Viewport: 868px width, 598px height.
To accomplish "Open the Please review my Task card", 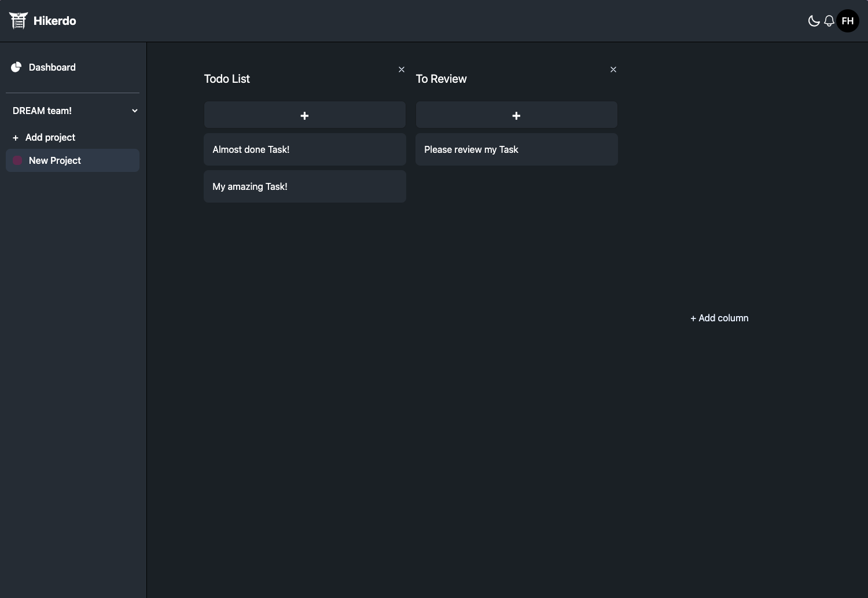I will (x=516, y=149).
